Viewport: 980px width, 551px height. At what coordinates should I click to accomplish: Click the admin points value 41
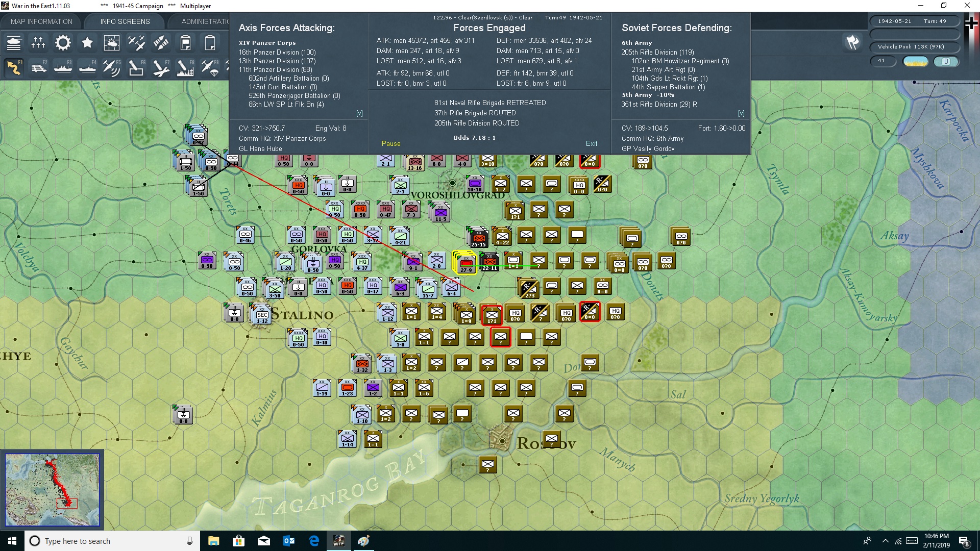pos(883,61)
